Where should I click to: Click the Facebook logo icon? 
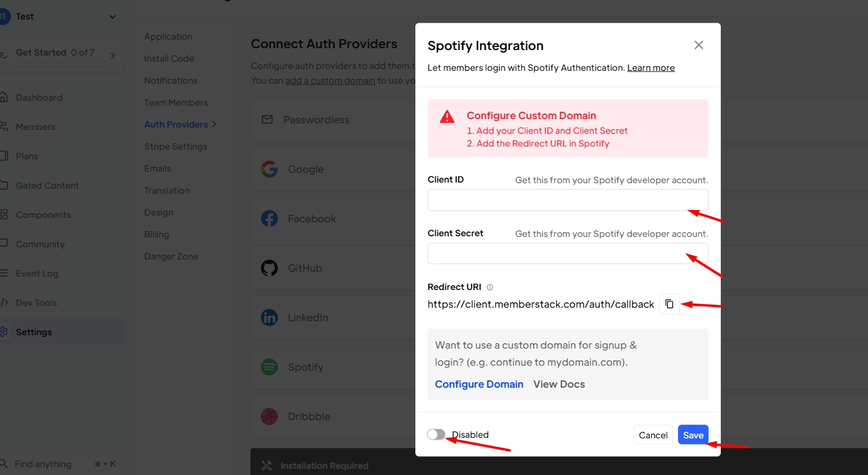(x=269, y=219)
